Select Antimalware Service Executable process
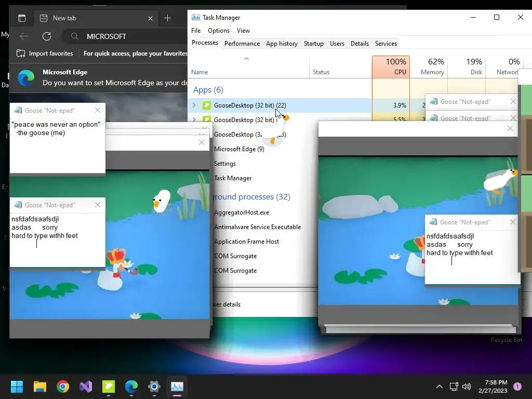 (x=257, y=227)
